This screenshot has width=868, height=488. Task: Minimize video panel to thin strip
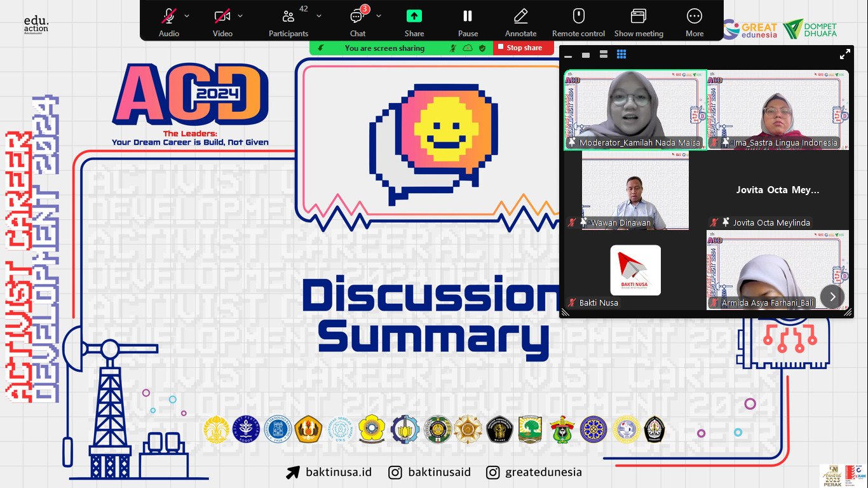[x=568, y=55]
